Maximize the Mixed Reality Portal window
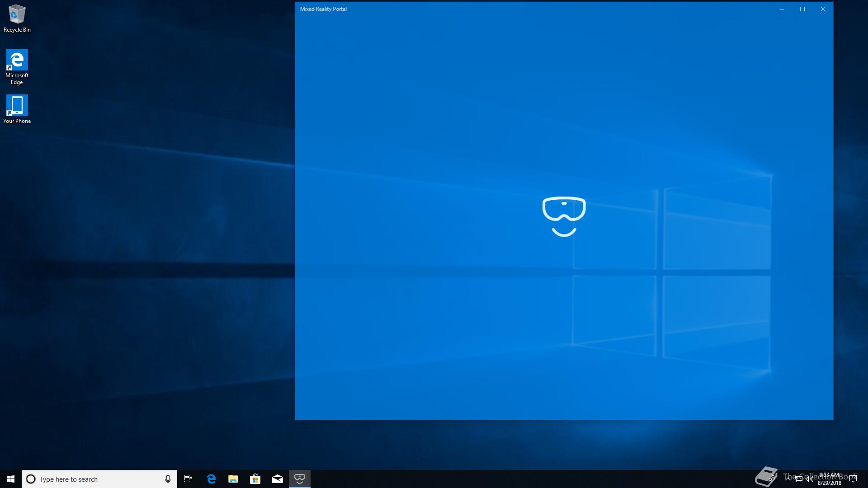Viewport: 868px width, 488px height. coord(802,9)
